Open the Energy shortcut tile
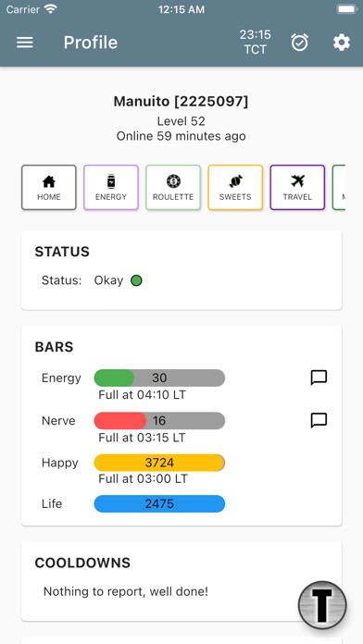Image resolution: width=363 pixels, height=644 pixels. pyautogui.click(x=111, y=187)
